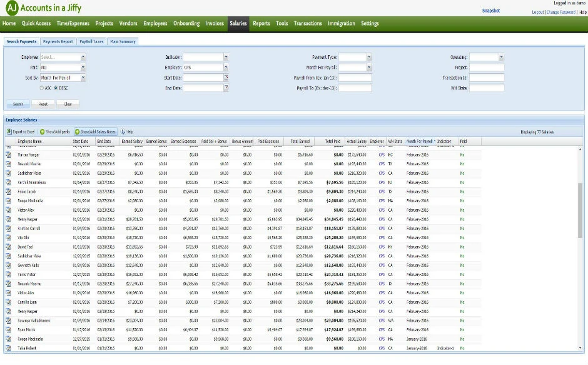Click the Change Password link
The height and width of the screenshot is (365, 588).
[x=560, y=12]
